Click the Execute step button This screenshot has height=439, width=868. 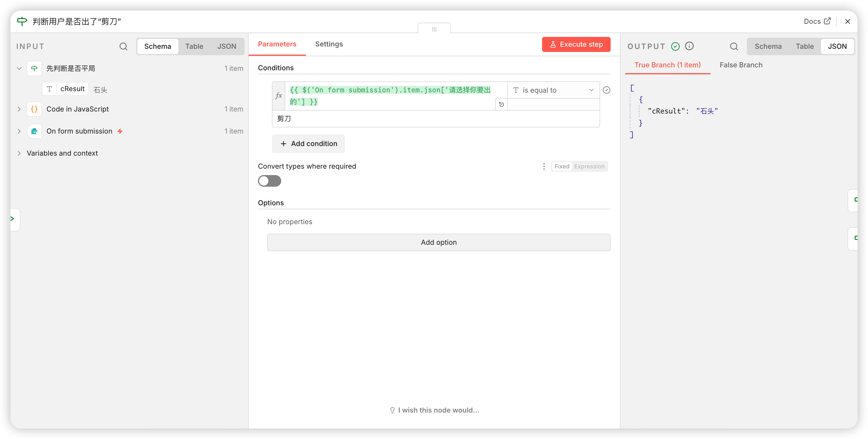576,44
